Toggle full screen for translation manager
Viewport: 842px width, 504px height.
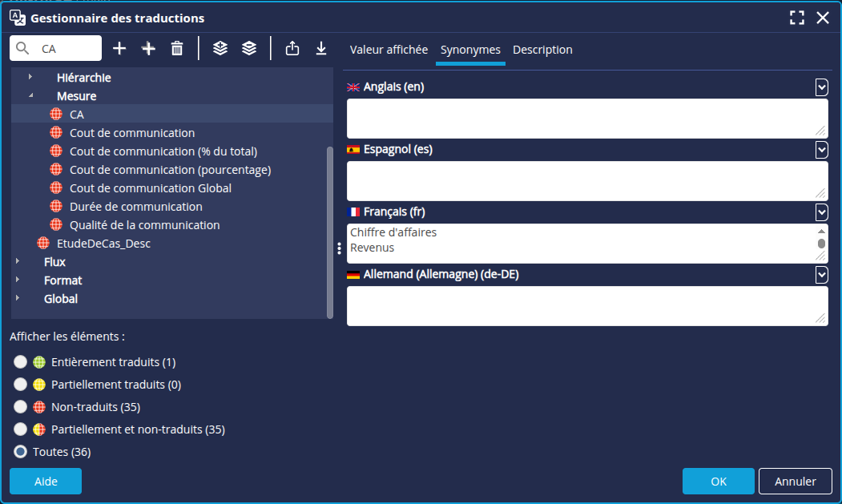[x=796, y=18]
